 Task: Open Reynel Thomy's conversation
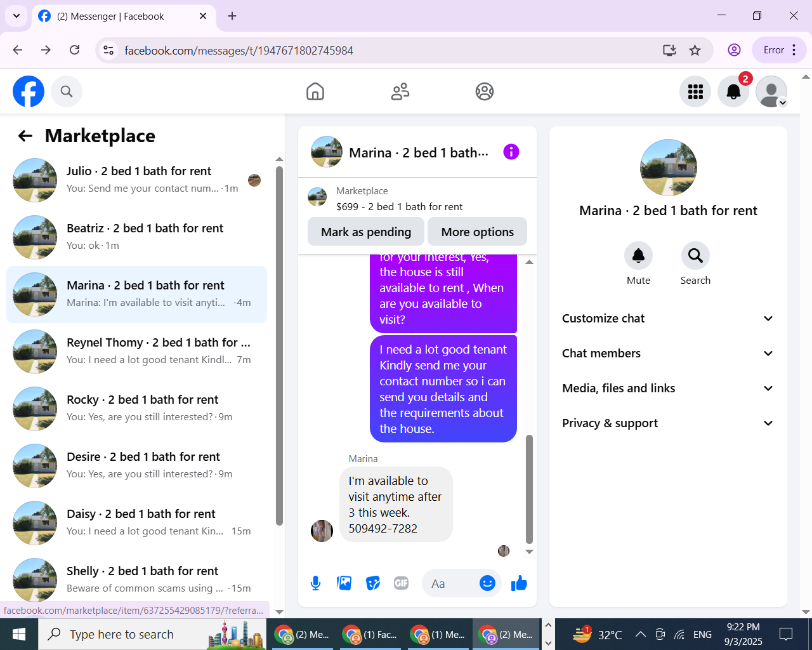(136, 352)
